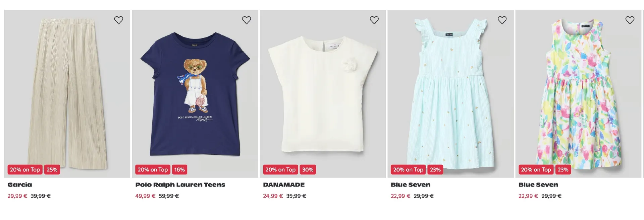Image resolution: width=644 pixels, height=220 pixels.
Task: Favorite the Polo Ralph Lauren bear t-shirt
Action: (x=247, y=20)
